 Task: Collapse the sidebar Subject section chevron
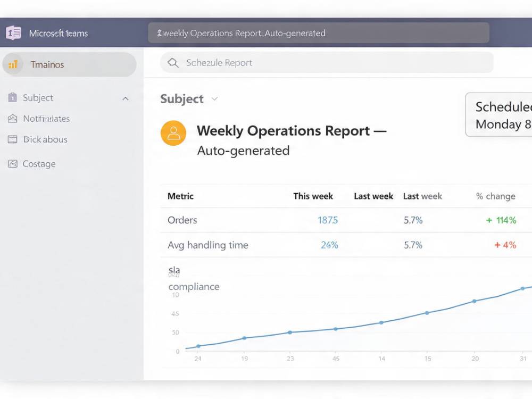coord(126,99)
